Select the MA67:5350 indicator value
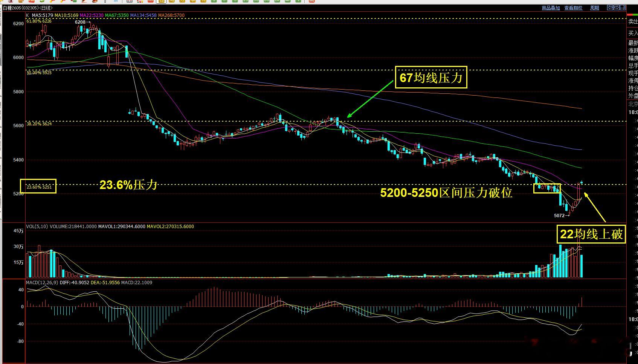The width and height of the screenshot is (638, 364). click(x=117, y=15)
